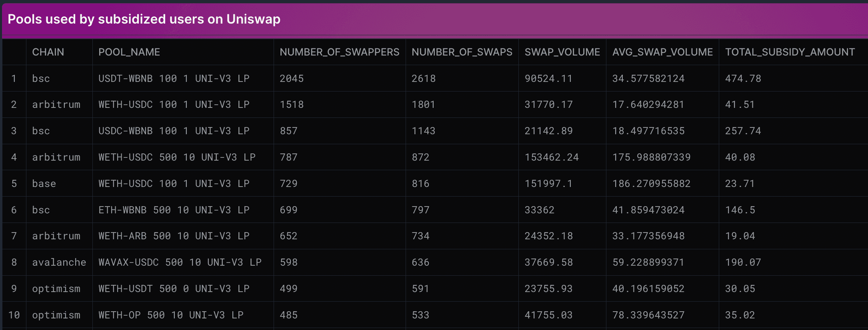Click swap volume value 37669.58

tap(548, 262)
